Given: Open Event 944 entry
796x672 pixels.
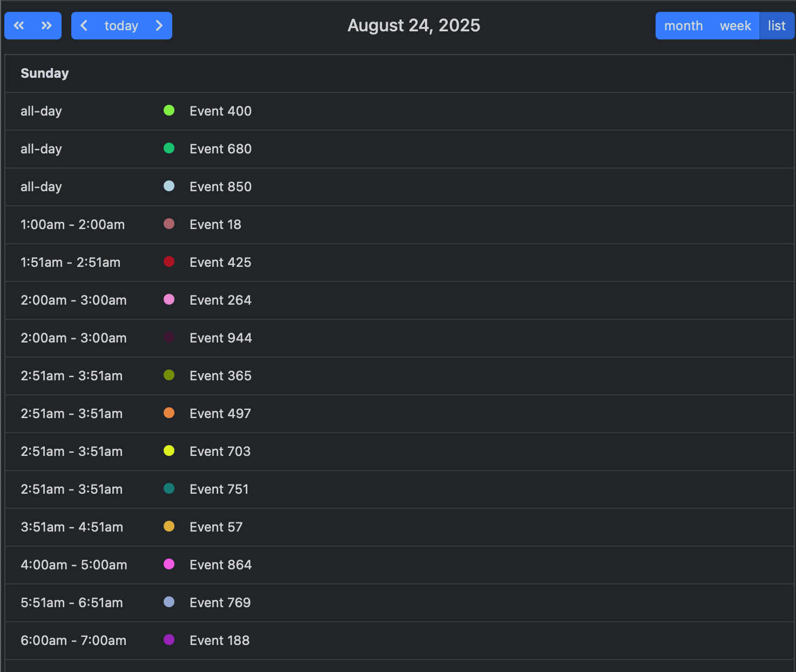Looking at the screenshot, I should coord(220,338).
